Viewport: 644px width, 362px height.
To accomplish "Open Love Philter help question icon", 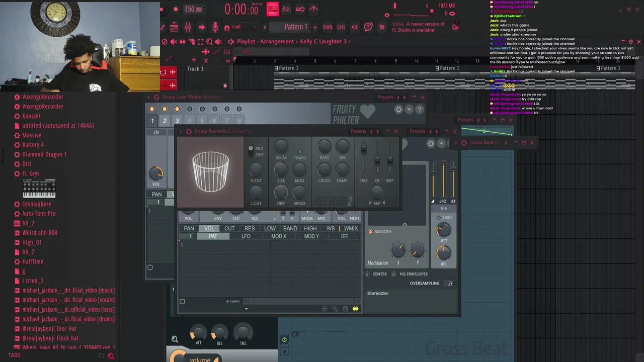I will point(420,110).
